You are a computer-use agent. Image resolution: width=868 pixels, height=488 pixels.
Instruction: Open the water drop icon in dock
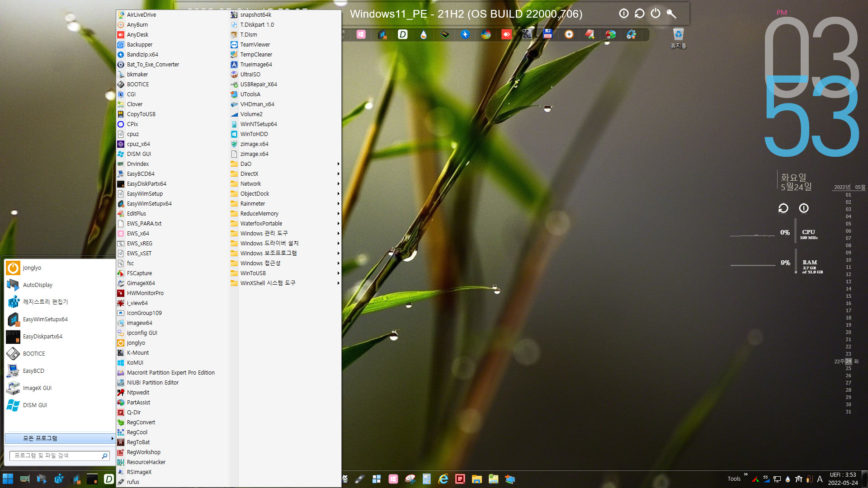click(x=423, y=34)
